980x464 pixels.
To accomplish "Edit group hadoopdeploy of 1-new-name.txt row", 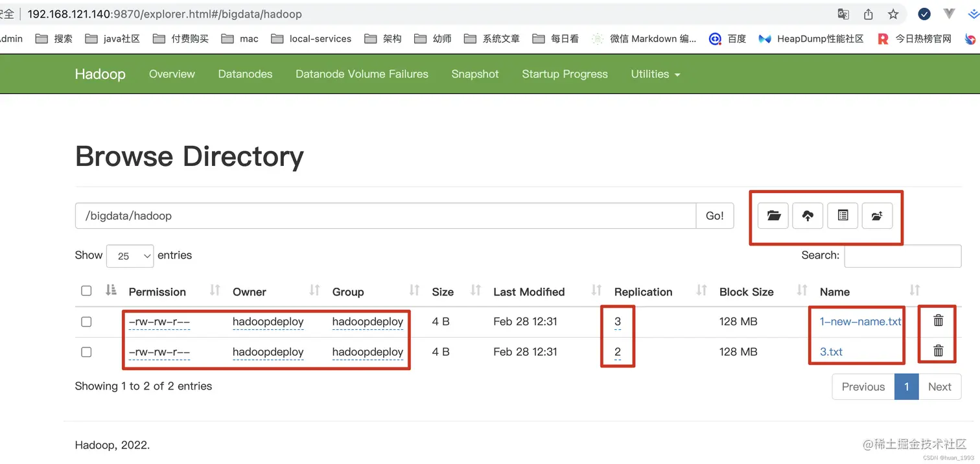I will [367, 321].
